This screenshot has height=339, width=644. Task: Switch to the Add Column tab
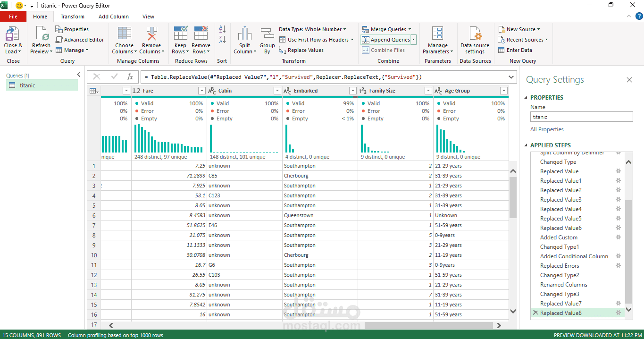coord(114,17)
